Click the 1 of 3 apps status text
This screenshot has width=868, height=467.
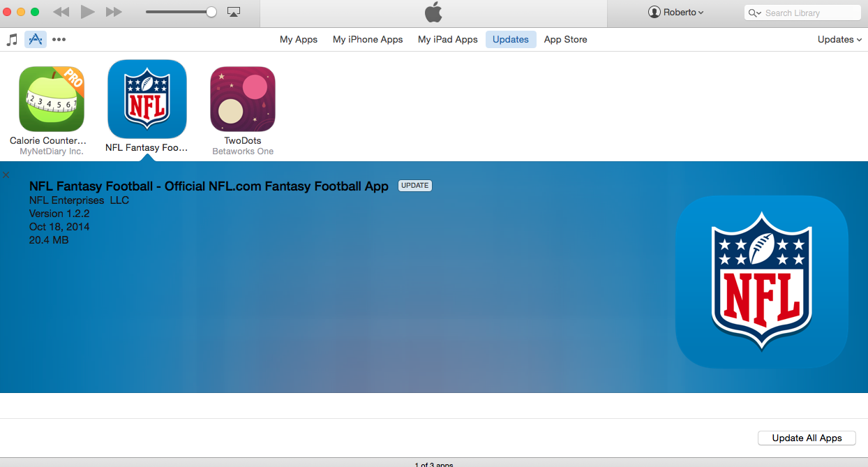pos(434,464)
